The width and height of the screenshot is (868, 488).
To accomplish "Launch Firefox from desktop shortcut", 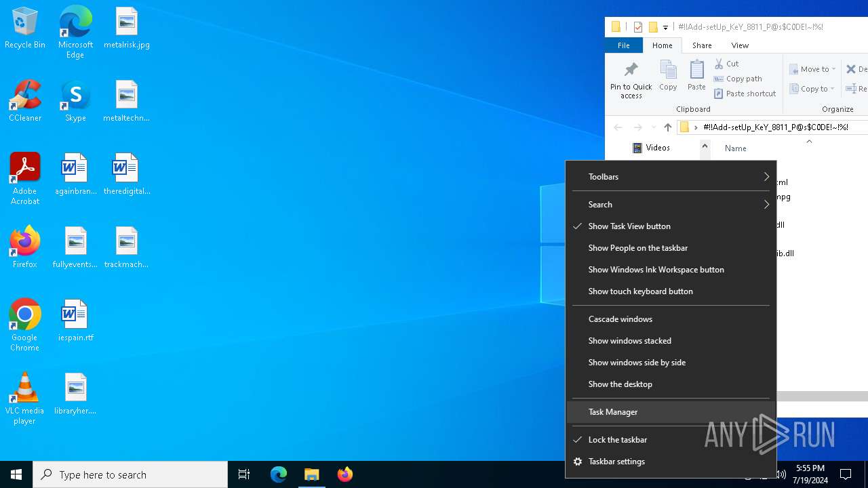I will coord(25,248).
